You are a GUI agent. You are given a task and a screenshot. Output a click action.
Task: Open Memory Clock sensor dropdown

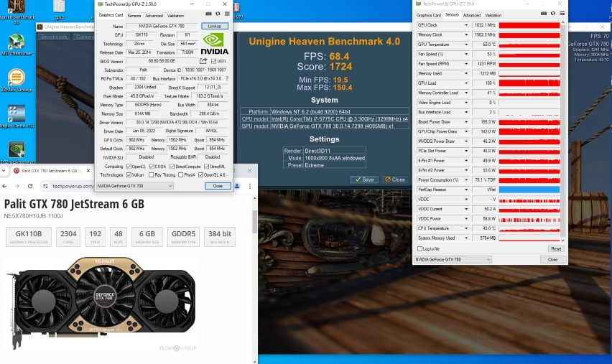click(x=466, y=34)
